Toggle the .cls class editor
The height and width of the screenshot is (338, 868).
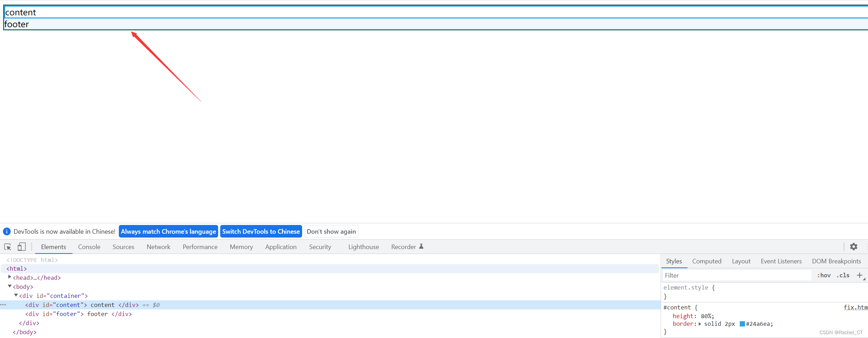[843, 275]
